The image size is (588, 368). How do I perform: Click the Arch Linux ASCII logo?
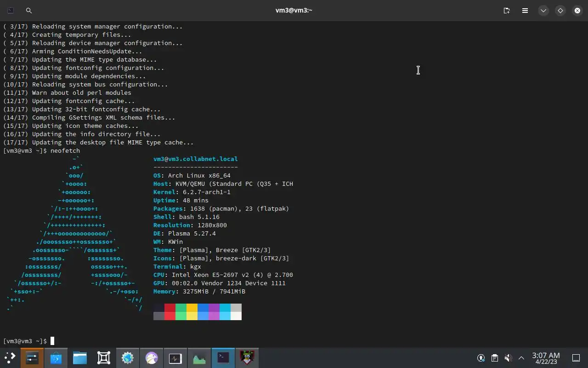click(74, 234)
